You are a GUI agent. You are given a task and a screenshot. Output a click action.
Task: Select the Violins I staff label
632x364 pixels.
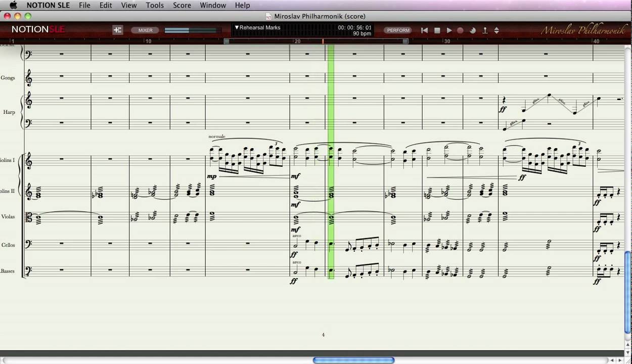pyautogui.click(x=8, y=160)
